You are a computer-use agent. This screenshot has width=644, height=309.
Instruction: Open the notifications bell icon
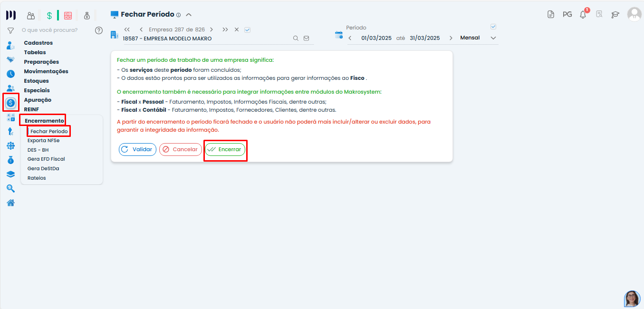[x=583, y=14]
